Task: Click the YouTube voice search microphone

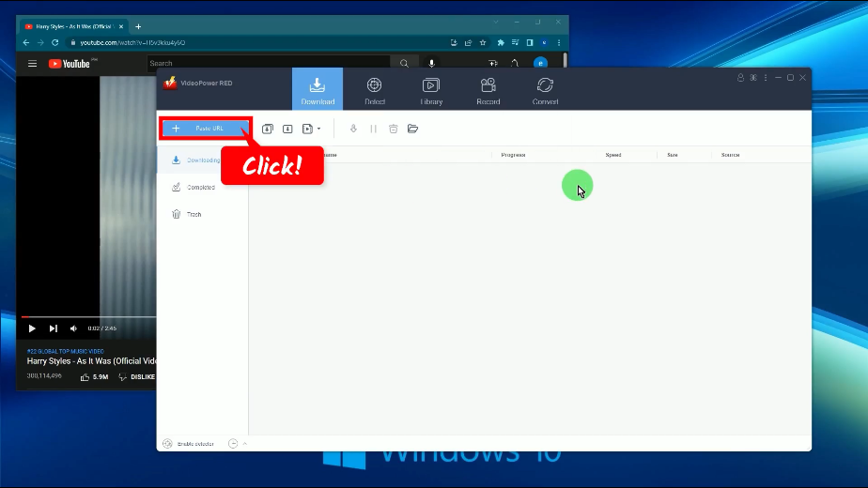Action: [432, 63]
